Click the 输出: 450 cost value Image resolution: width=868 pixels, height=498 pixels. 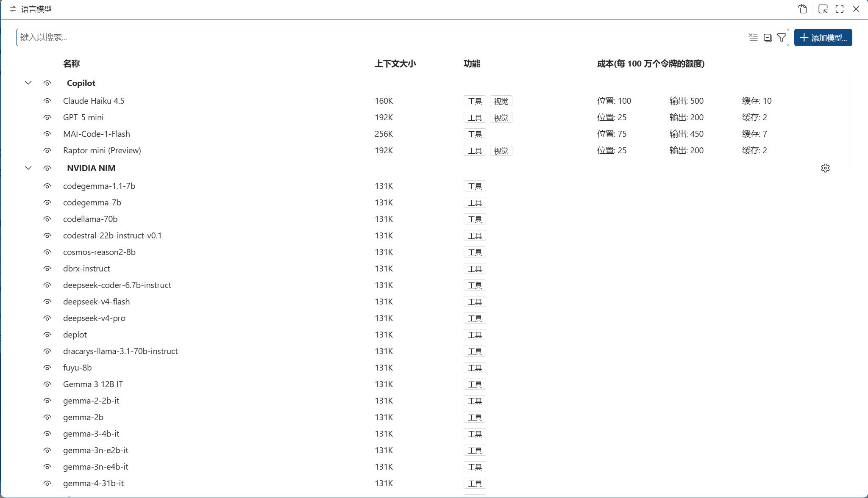point(686,134)
